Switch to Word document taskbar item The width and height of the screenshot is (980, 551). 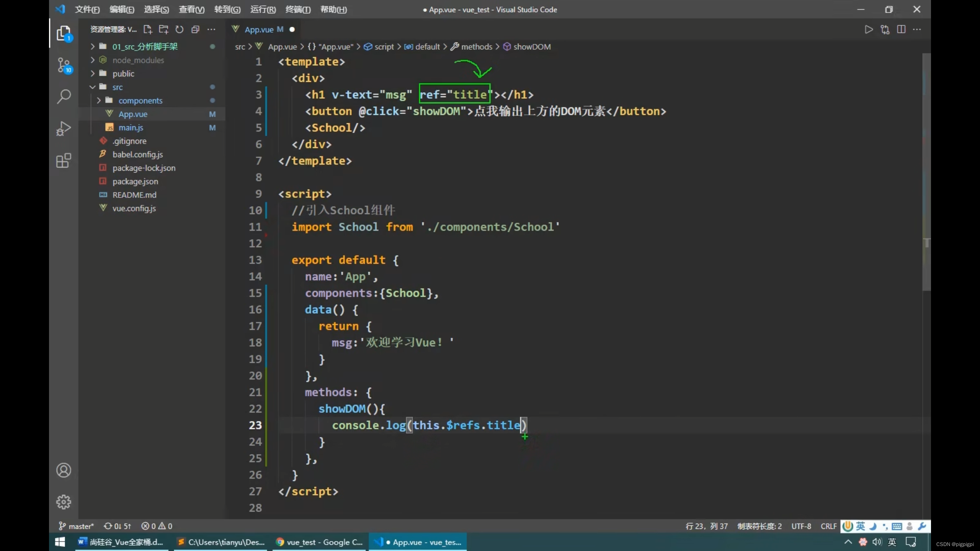pos(122,542)
